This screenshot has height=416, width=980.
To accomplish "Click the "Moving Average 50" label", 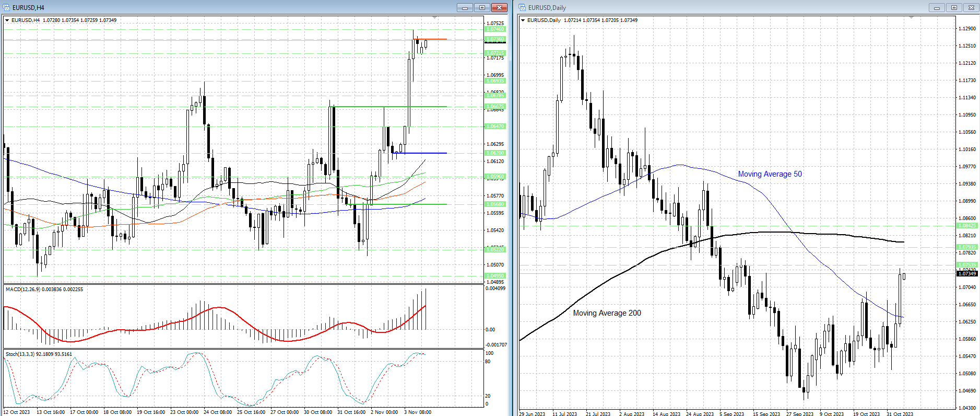I will pos(770,174).
